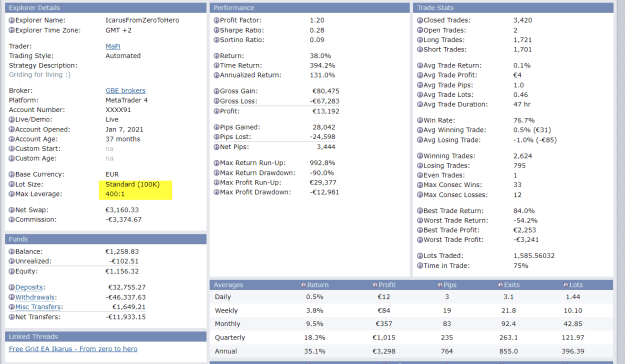
Task: Click the info icon beside Worst Trade Profit
Action: (x=420, y=240)
